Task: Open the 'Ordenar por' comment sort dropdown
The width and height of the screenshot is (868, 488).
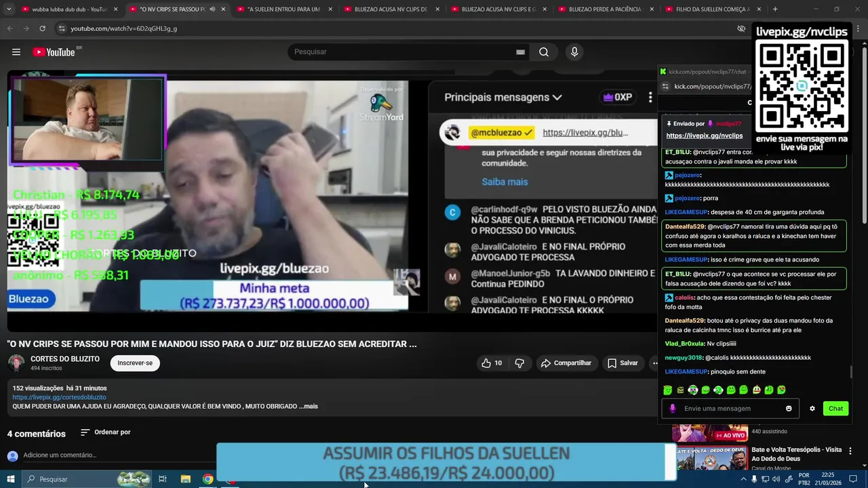Action: 105,432
